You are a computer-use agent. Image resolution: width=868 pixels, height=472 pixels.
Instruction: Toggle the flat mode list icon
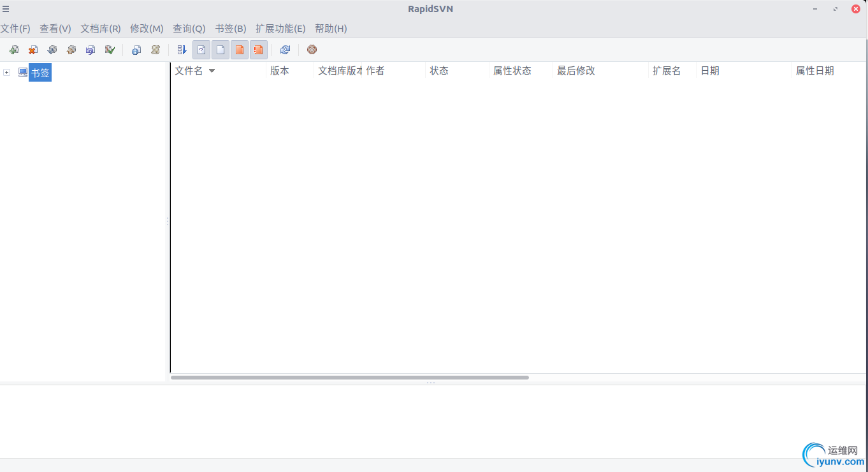click(x=182, y=50)
